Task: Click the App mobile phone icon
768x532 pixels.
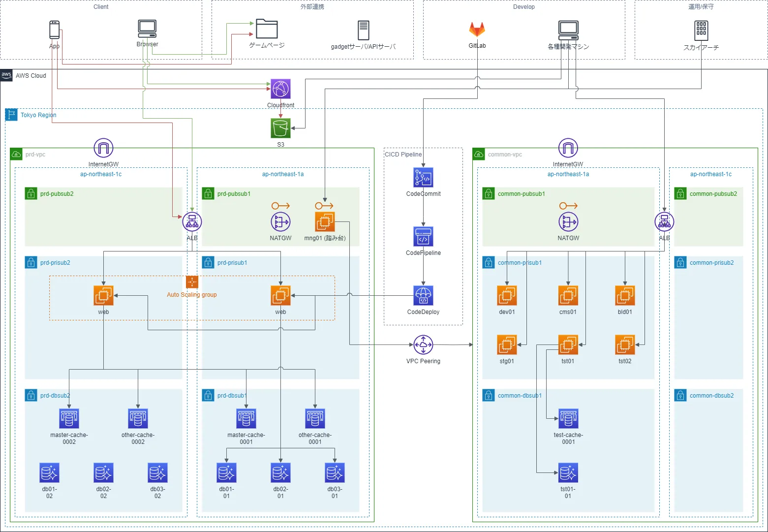Action: click(55, 30)
